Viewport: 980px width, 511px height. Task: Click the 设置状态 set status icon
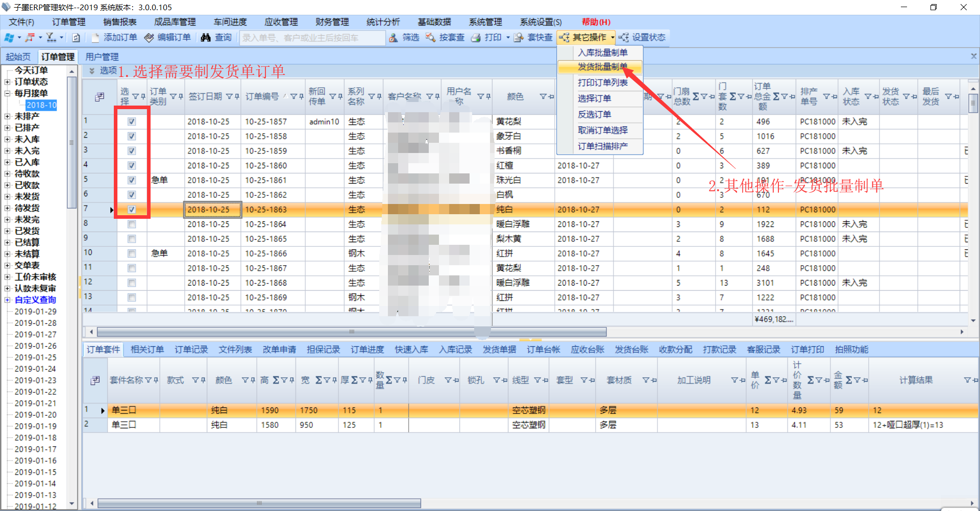pyautogui.click(x=624, y=38)
